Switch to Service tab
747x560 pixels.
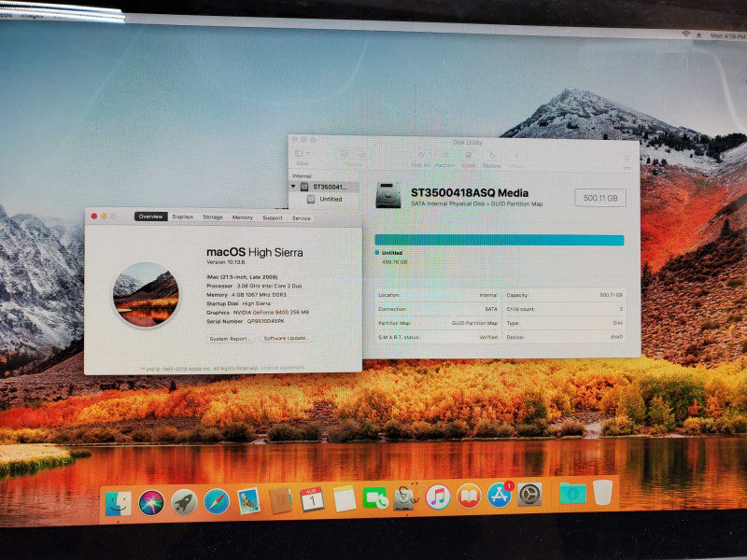pos(301,218)
